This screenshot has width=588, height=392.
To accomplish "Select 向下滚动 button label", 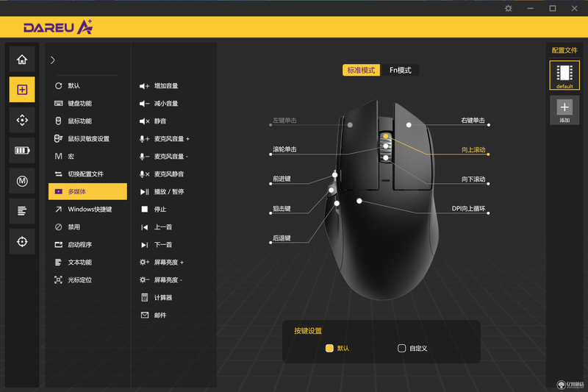I will click(x=473, y=179).
